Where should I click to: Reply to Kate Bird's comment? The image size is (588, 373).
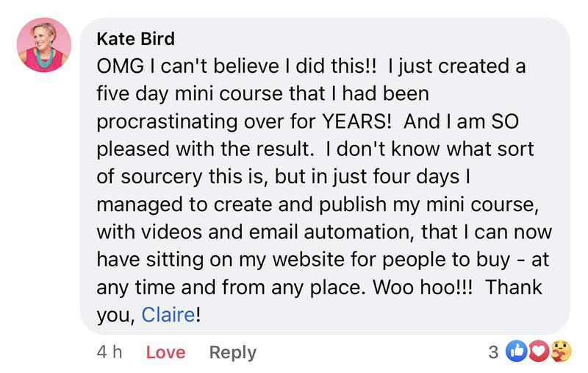click(x=233, y=353)
